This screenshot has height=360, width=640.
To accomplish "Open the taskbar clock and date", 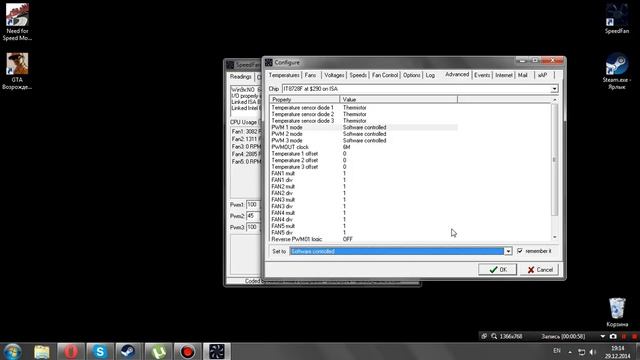I will pos(618,352).
